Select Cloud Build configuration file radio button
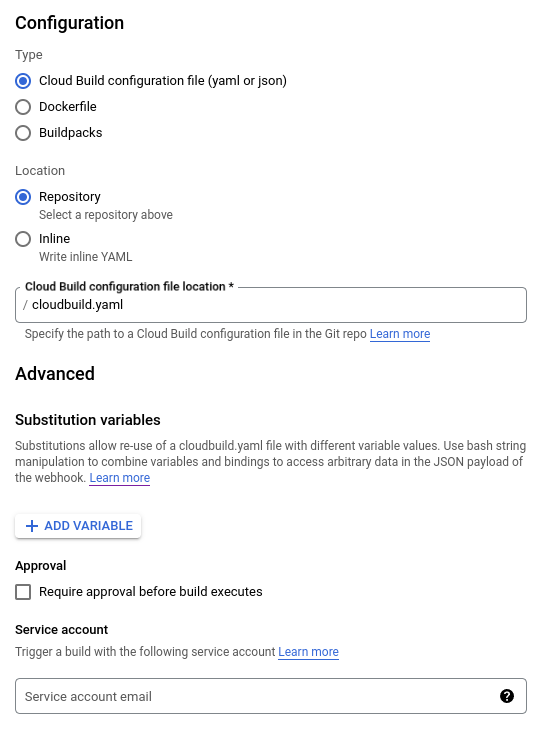This screenshot has height=730, width=552. click(x=23, y=81)
